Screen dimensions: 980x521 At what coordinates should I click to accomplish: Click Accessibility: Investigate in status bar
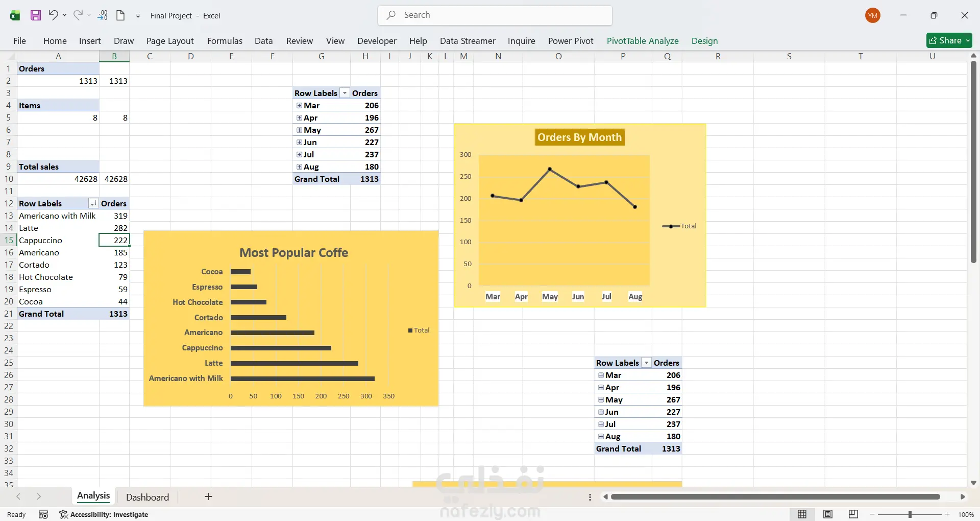[x=104, y=514]
